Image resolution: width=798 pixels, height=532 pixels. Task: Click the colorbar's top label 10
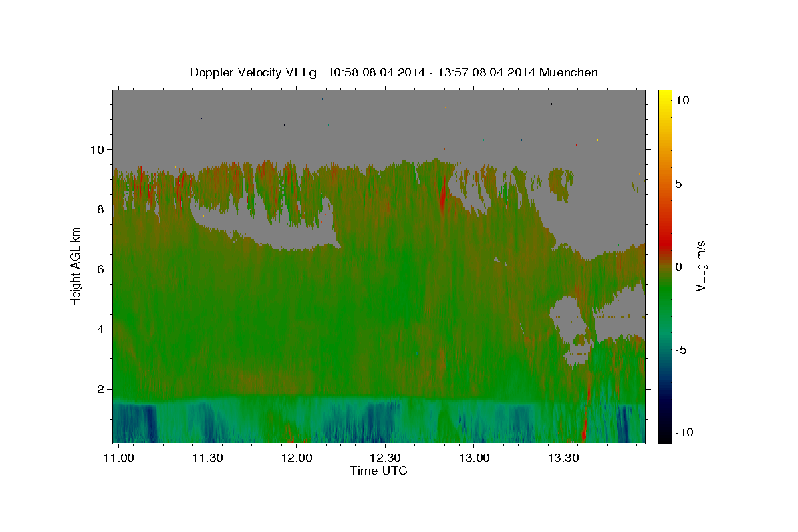[x=682, y=100]
